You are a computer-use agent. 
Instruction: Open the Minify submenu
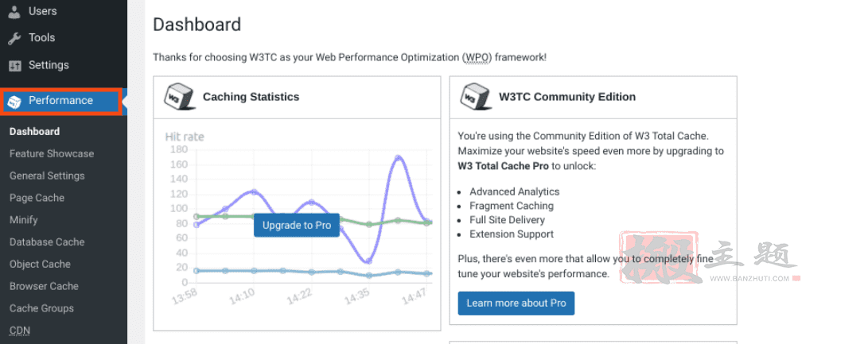click(x=23, y=220)
